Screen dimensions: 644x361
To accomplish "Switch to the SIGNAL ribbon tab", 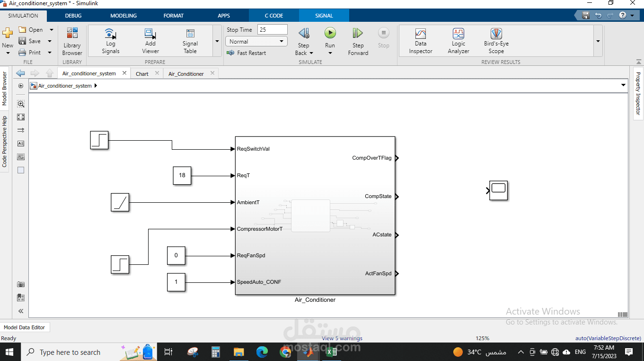I will click(x=324, y=16).
